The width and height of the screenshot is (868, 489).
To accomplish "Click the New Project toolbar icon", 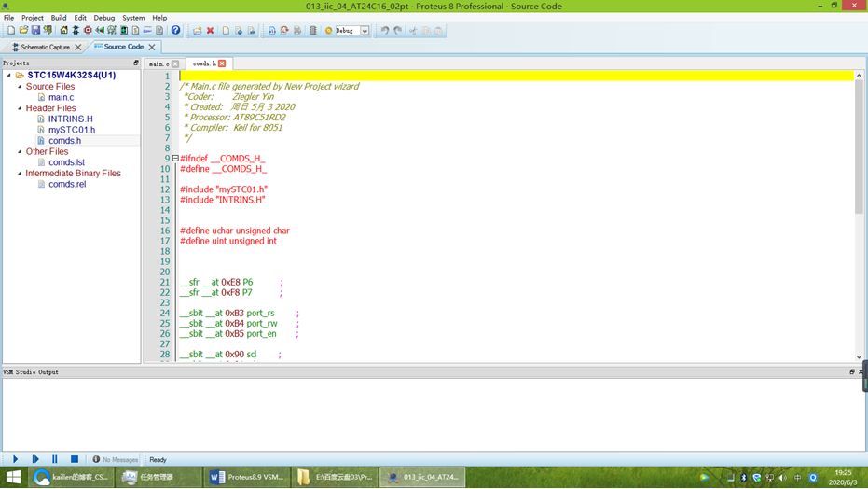I will 11,31.
